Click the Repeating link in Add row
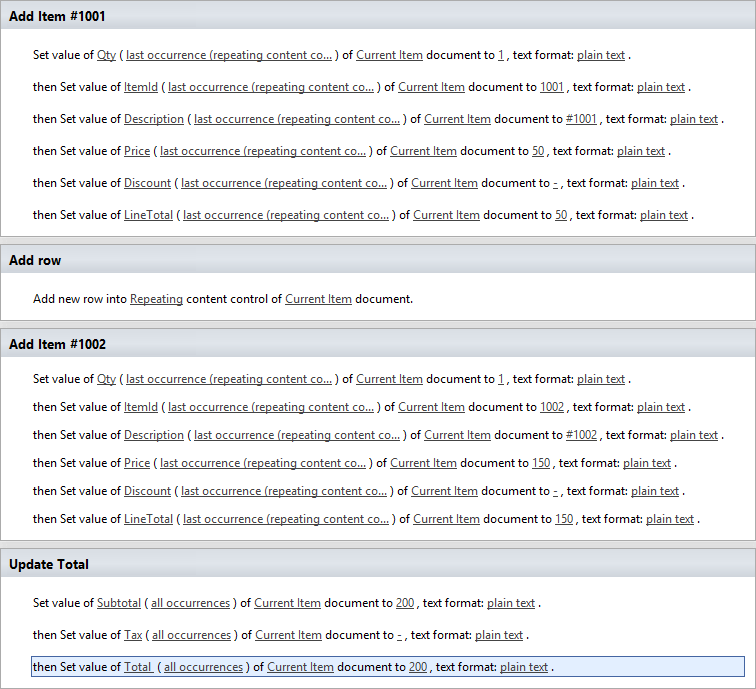The image size is (756, 689). (156, 299)
